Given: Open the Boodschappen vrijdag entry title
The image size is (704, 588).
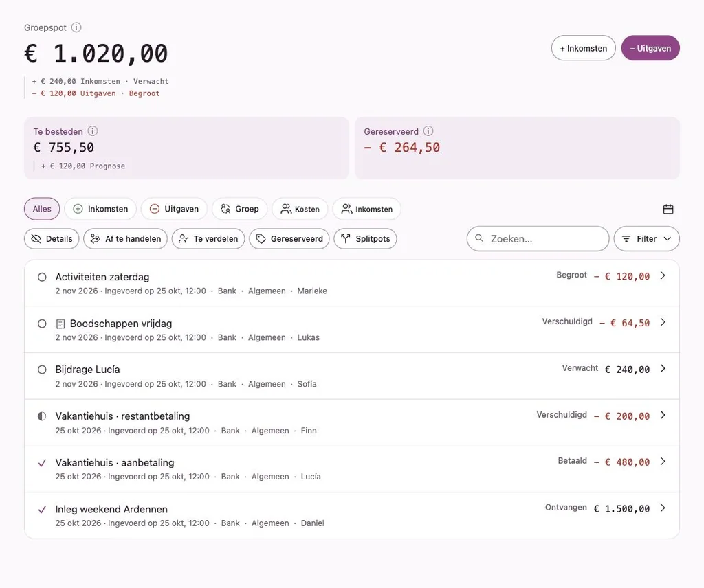Looking at the screenshot, I should 121,324.
